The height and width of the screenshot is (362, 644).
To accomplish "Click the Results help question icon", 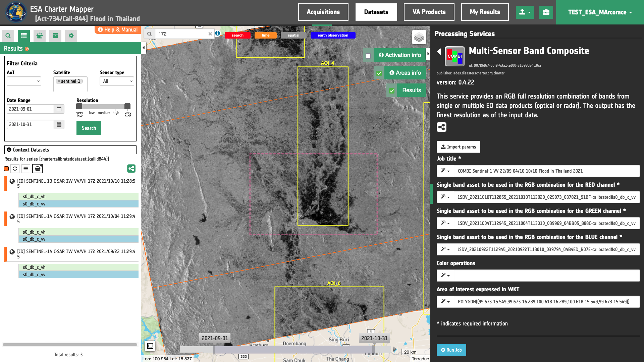I will coord(27,49).
